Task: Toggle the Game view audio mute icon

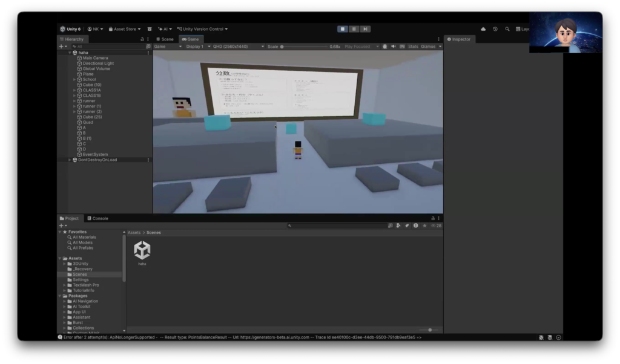Action: pyautogui.click(x=393, y=47)
